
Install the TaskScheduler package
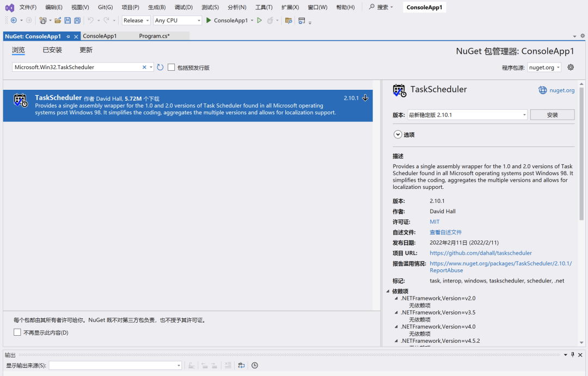coord(553,115)
